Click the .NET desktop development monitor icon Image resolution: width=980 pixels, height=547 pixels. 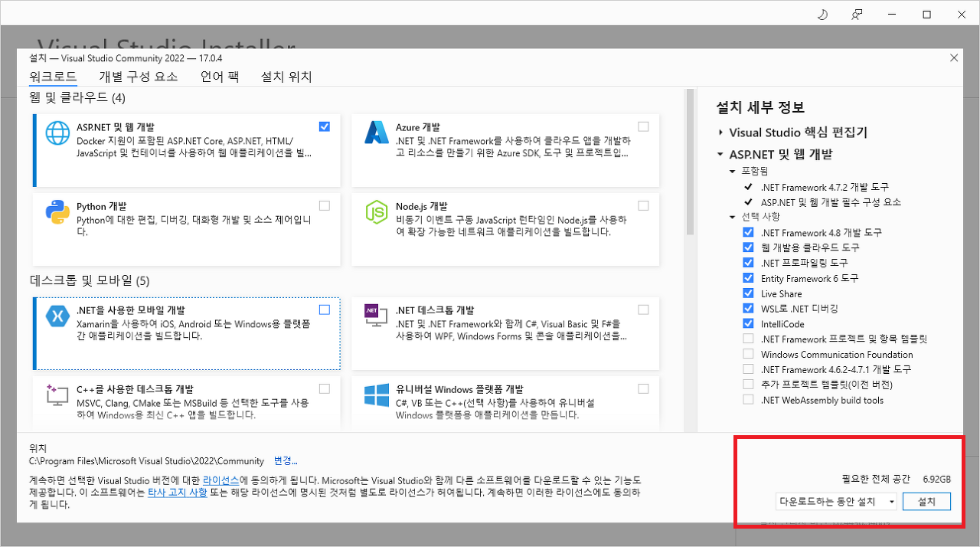pyautogui.click(x=377, y=316)
